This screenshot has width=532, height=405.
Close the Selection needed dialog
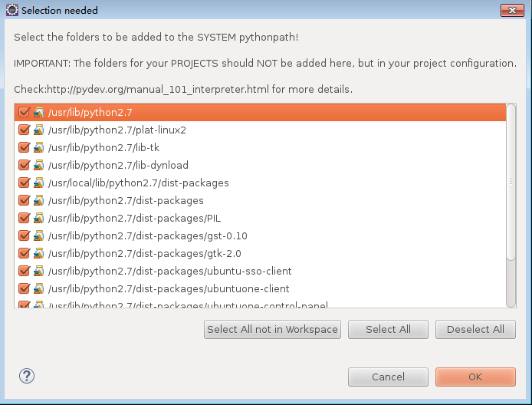(511, 11)
